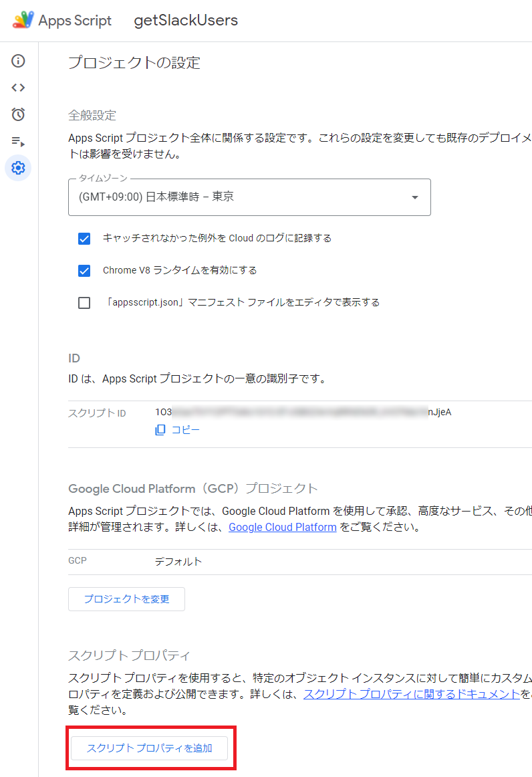
Task: Click the 全般設定 section heading
Action: (92, 116)
